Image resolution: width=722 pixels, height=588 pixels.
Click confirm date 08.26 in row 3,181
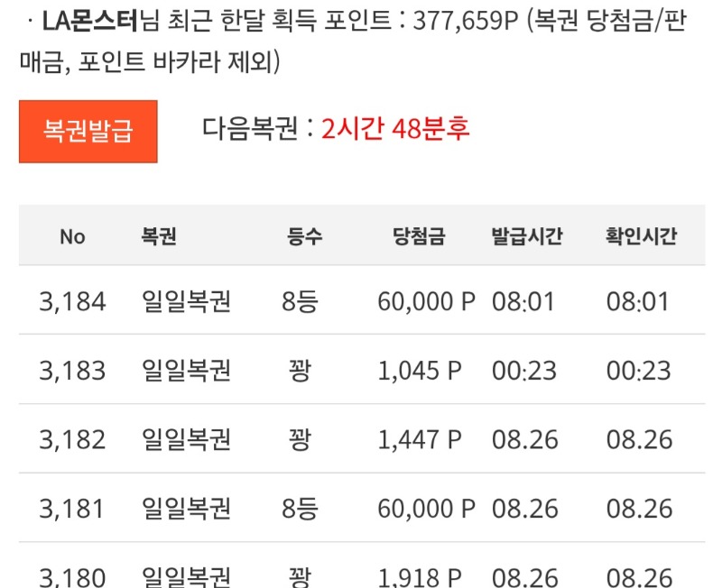click(640, 509)
